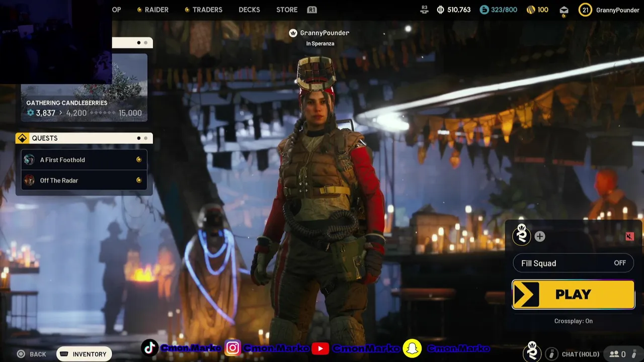Viewport: 644px width, 362px height.
Task: Click the level 21 badge circle
Action: (585, 10)
